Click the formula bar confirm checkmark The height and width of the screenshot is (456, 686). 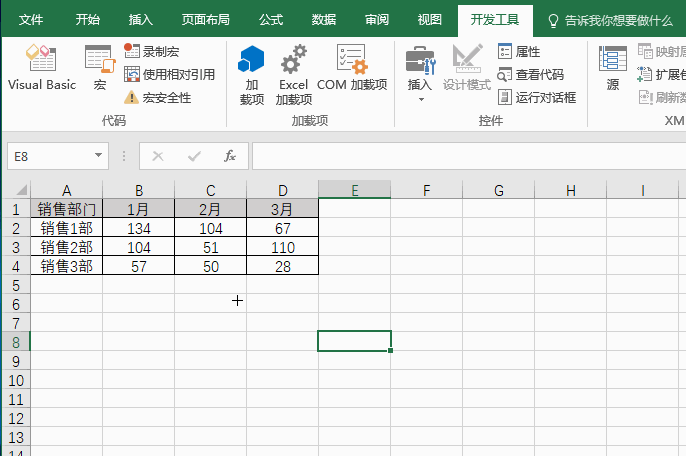[194, 156]
